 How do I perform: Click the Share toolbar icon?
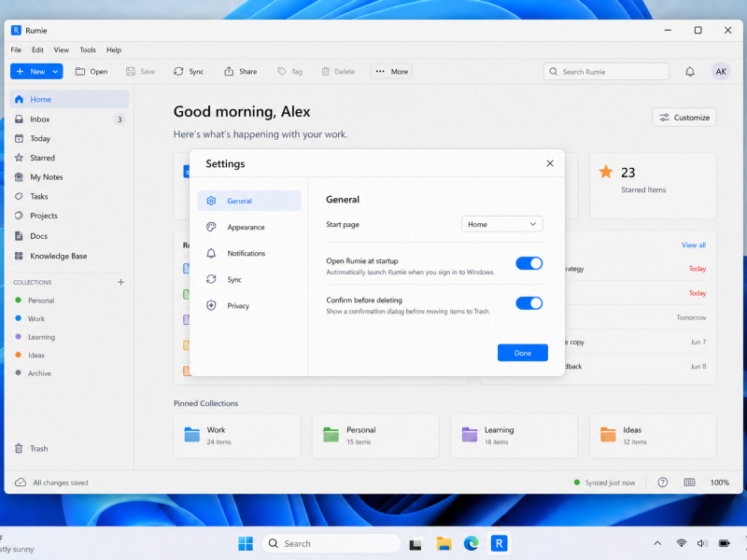[x=229, y=72]
